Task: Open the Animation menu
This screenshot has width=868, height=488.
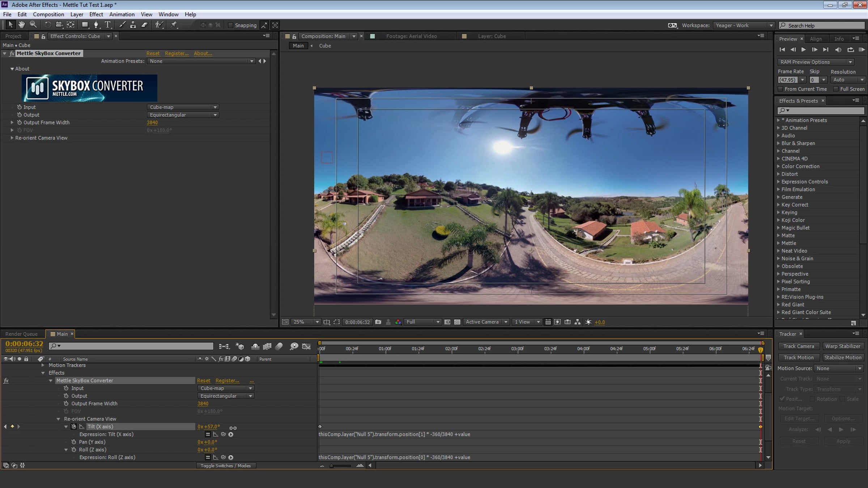Action: click(x=122, y=14)
